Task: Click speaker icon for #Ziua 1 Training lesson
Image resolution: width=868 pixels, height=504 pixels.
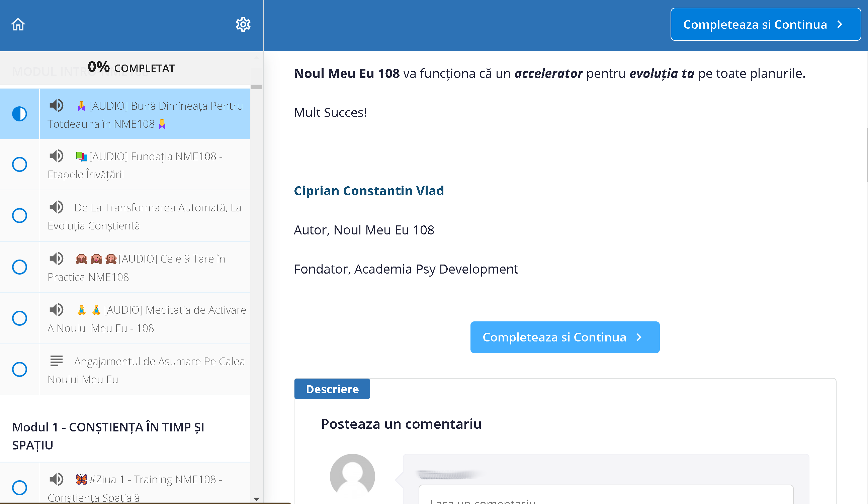Action: tap(57, 479)
